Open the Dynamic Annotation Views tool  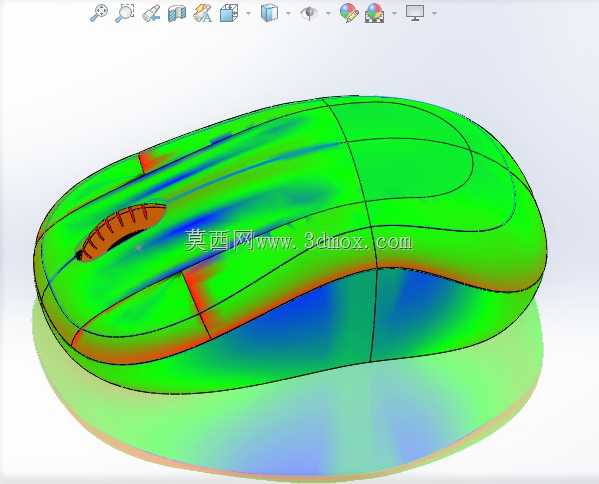click(x=202, y=13)
